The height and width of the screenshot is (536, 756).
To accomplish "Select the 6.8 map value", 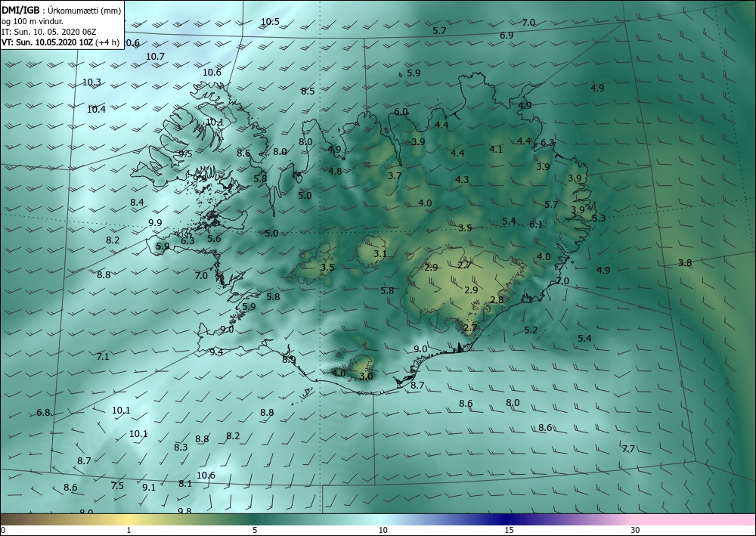I will pos(43,413).
